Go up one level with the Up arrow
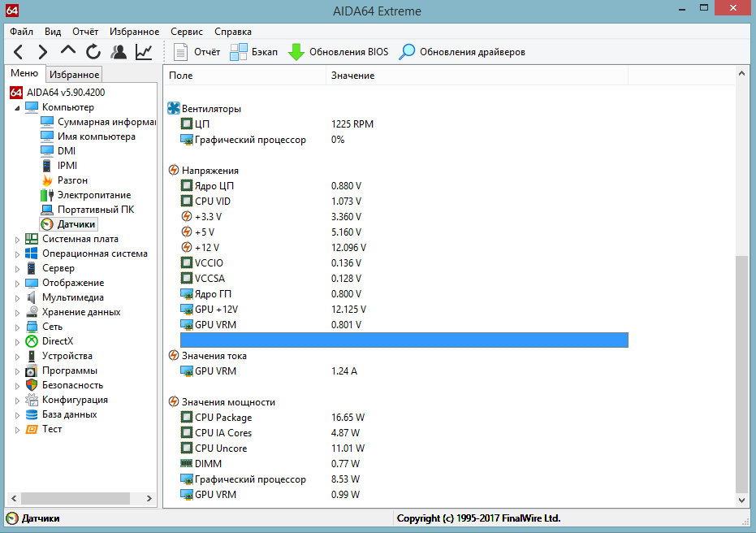The height and width of the screenshot is (533, 756). (x=68, y=50)
